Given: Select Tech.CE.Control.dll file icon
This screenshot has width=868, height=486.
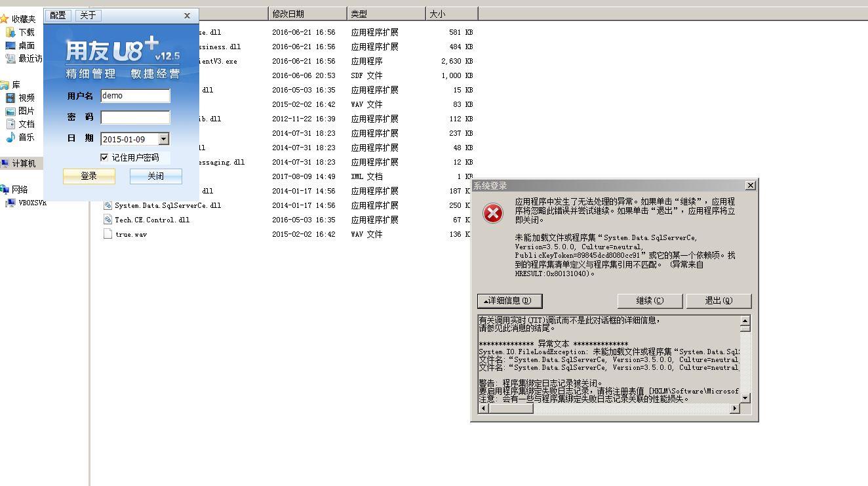Looking at the screenshot, I should [x=108, y=220].
